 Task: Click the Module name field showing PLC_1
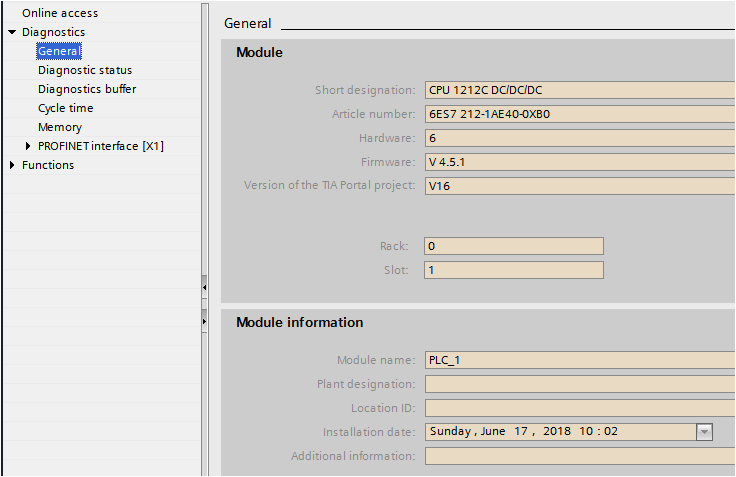(578, 360)
